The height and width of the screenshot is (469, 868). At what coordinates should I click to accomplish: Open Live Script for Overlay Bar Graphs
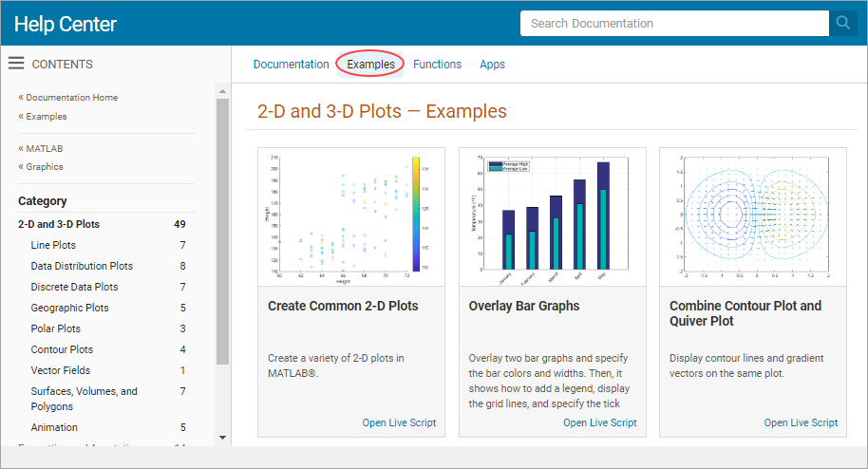(599, 423)
